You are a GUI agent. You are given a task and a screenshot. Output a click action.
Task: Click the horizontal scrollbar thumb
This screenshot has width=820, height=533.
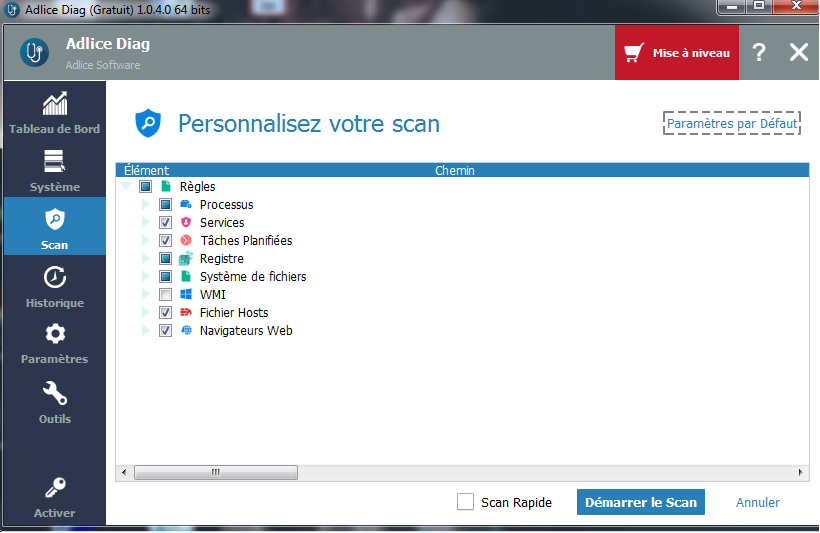pos(215,472)
